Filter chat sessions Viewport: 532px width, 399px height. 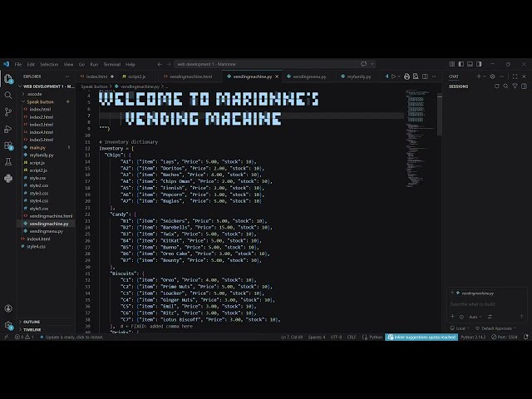[515, 86]
